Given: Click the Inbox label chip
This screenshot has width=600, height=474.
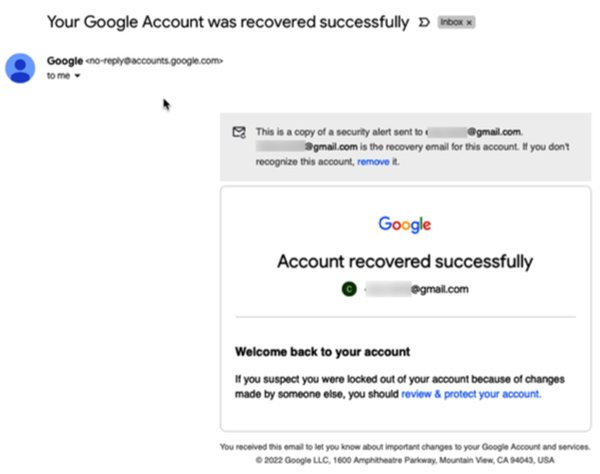Looking at the screenshot, I should (x=450, y=21).
